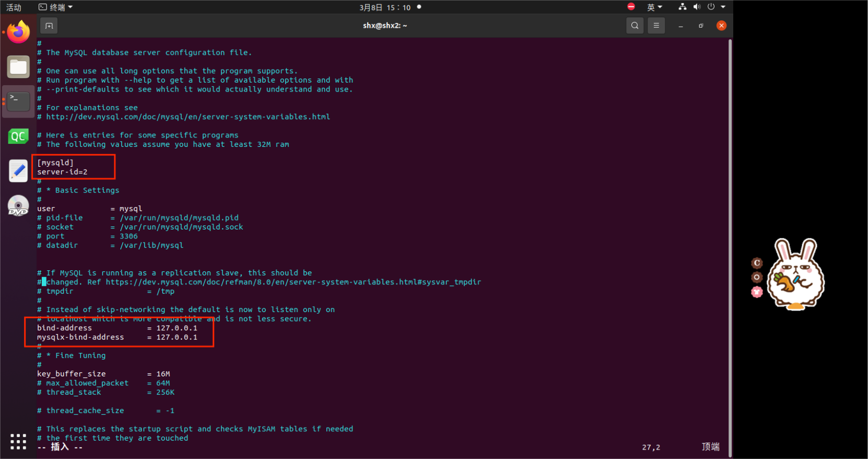Click the terminal vertical scrollbar
868x459 pixels.
(730, 246)
